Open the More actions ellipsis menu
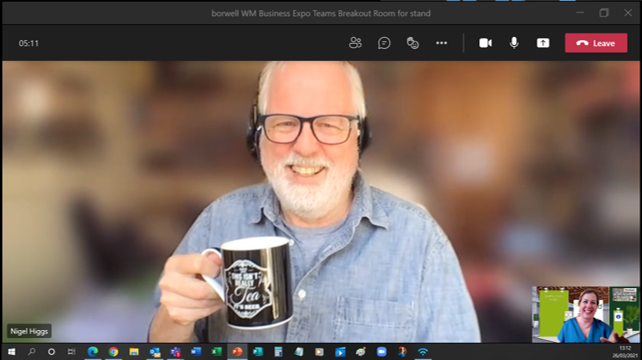This screenshot has height=360, width=642. (441, 43)
